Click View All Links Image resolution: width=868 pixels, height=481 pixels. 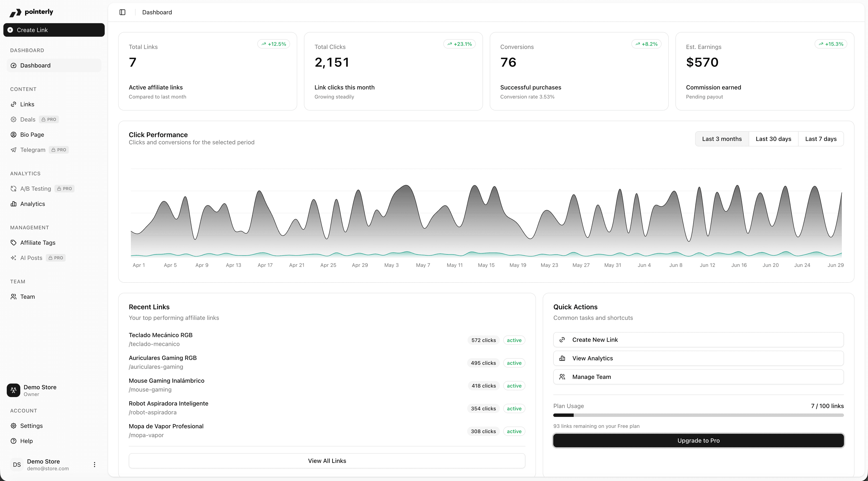pyautogui.click(x=326, y=460)
